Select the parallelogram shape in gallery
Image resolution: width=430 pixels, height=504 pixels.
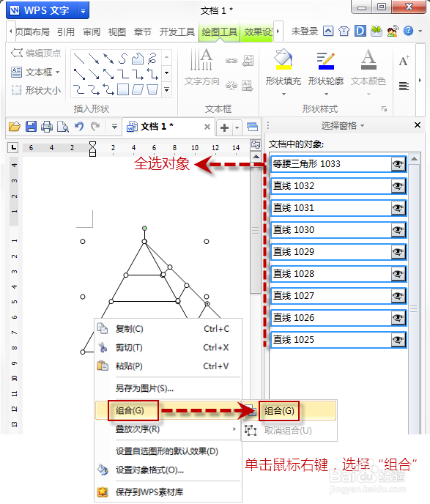(138, 89)
